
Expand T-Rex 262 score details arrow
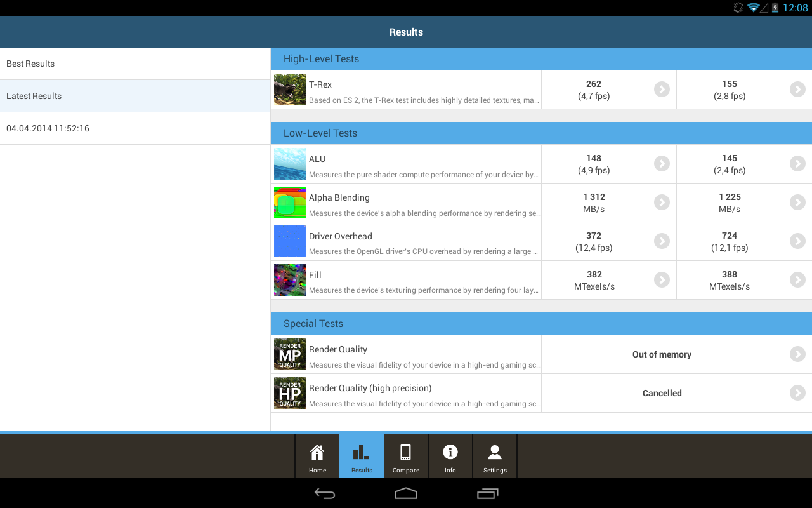click(x=662, y=90)
